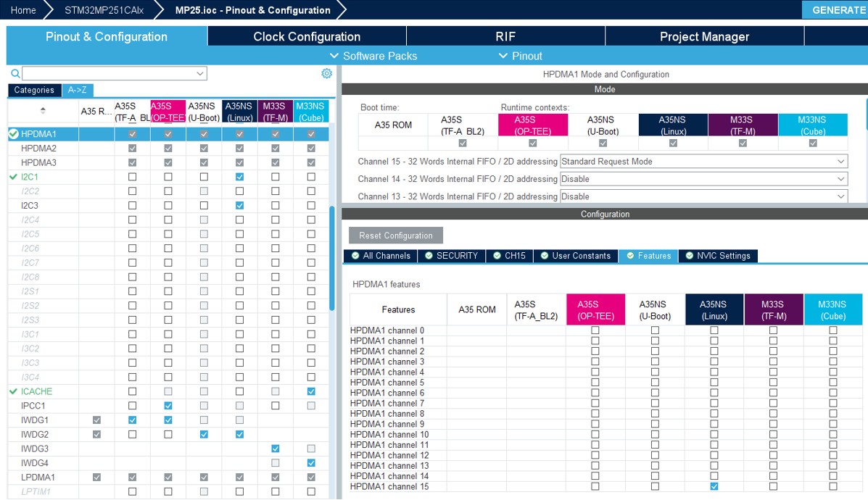Toggle IWDG2 checkbox under A35NS (U-Boot)
Viewport: 868px width, 500px height.
pos(204,435)
